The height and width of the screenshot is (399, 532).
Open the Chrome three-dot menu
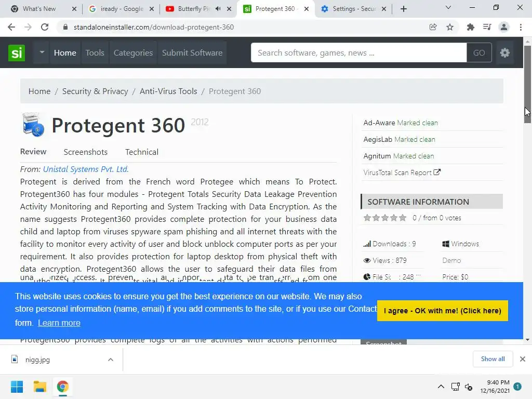pos(521,27)
